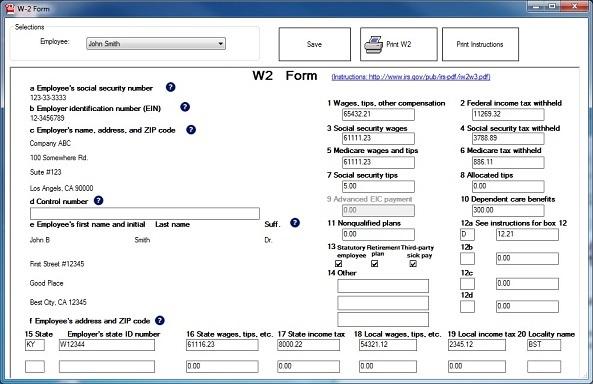Open help for Employee's social security number
The width and height of the screenshot is (593, 384).
pos(171,87)
